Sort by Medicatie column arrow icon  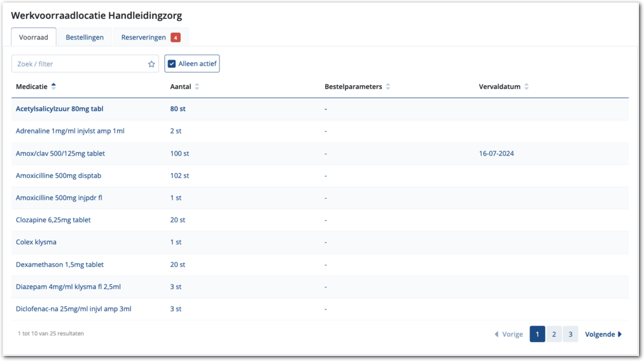point(53,86)
